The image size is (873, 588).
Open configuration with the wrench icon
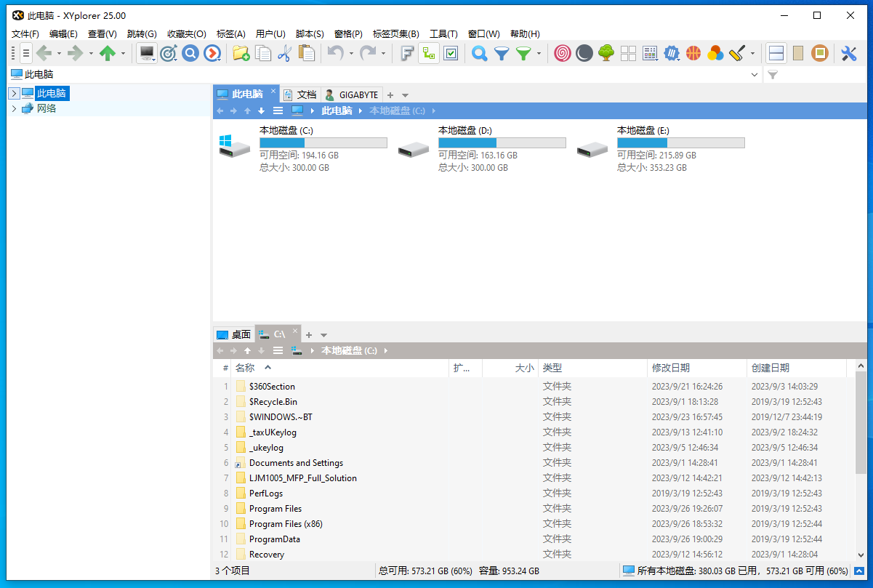848,53
